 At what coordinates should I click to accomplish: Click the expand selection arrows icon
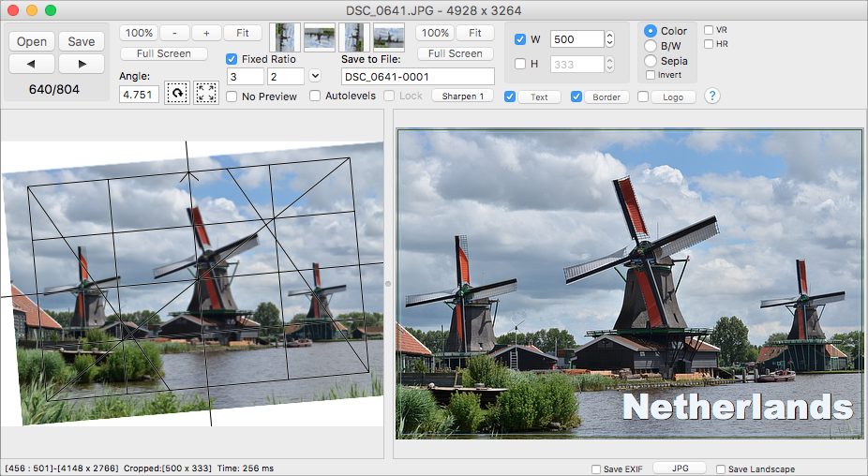click(x=206, y=93)
